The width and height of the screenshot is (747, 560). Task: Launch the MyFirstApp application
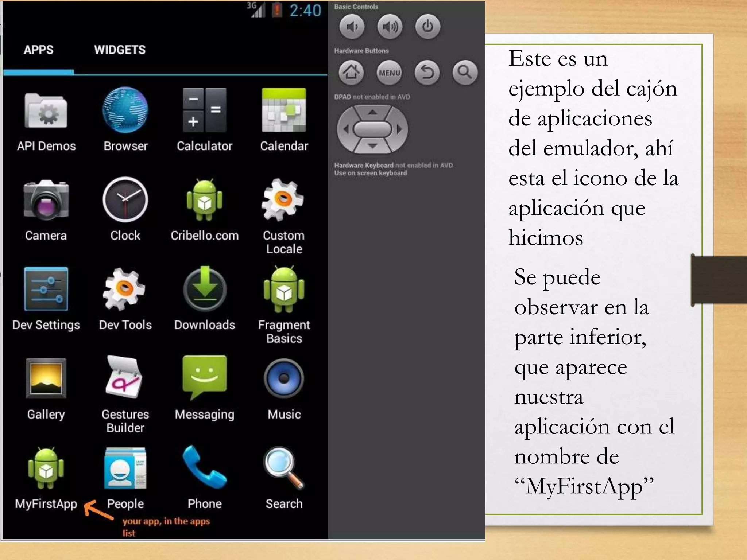click(x=46, y=478)
